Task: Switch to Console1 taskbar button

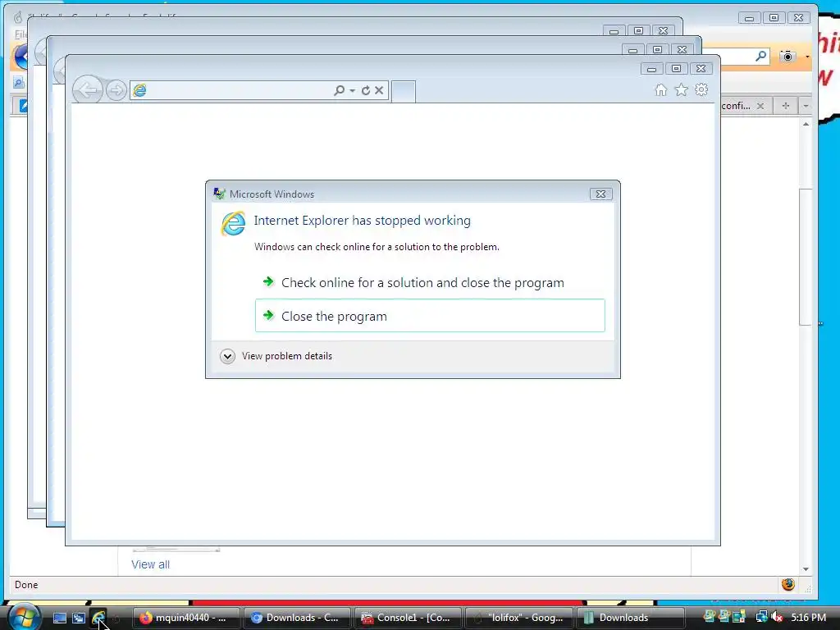Action: tap(409, 618)
